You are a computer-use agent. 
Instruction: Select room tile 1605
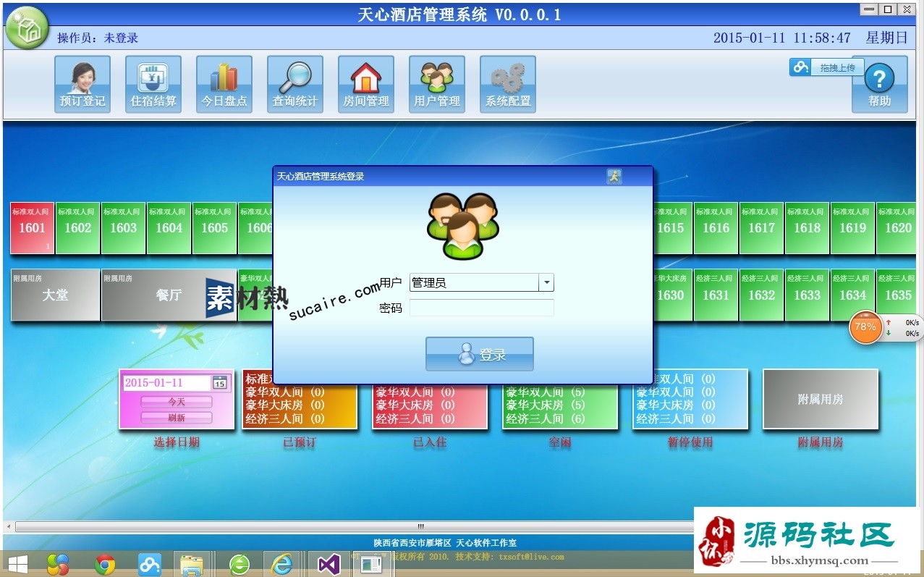(x=215, y=228)
